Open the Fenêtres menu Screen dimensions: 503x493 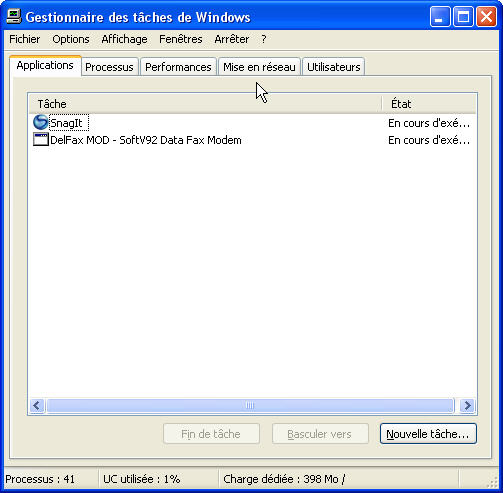181,39
